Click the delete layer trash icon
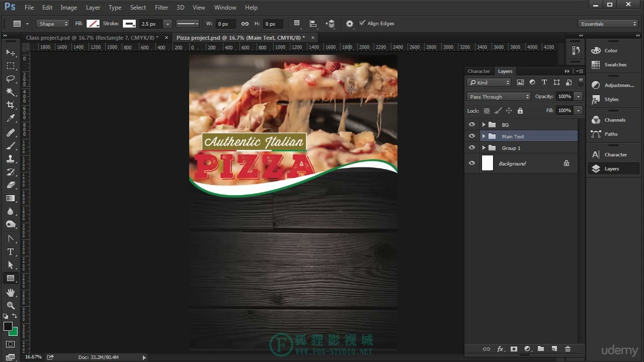Image resolution: width=644 pixels, height=362 pixels. tap(568, 349)
